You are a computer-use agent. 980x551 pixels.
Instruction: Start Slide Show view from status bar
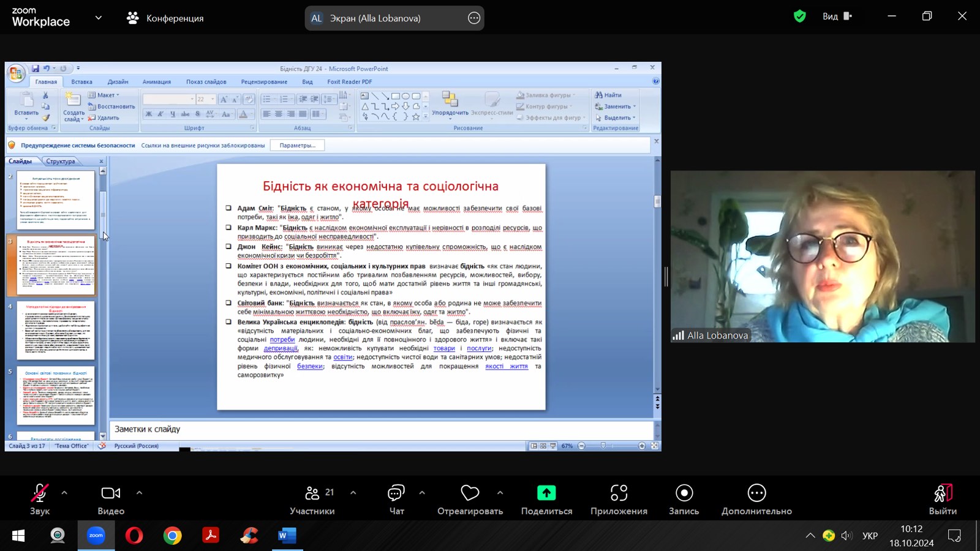[x=553, y=446]
